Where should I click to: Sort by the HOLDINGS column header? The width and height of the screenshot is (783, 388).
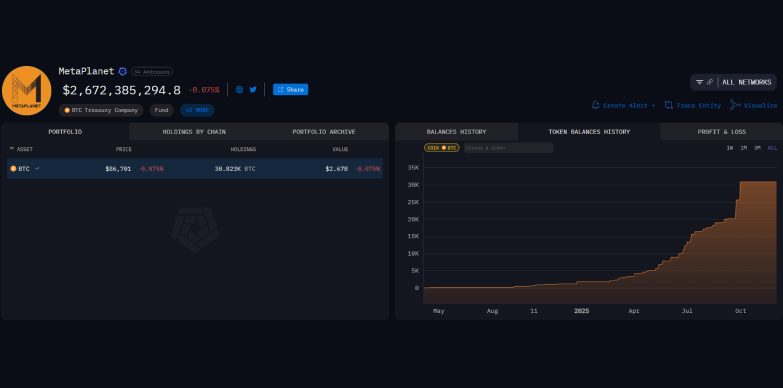[243, 149]
